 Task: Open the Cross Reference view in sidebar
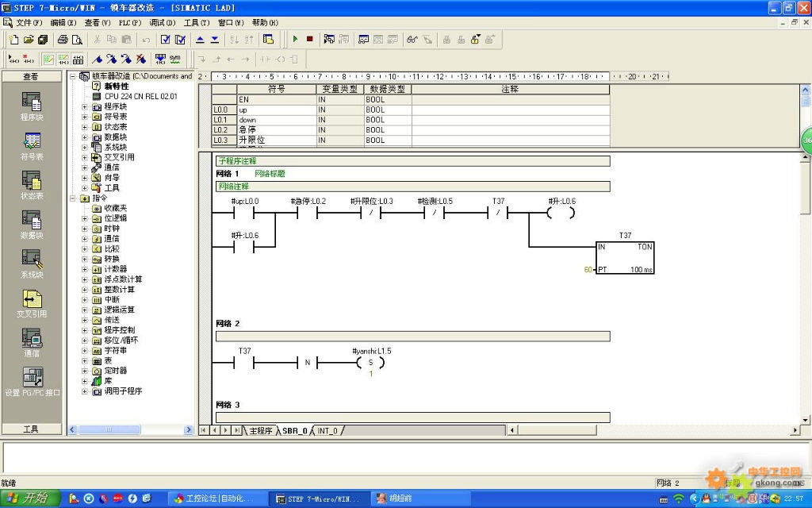[x=32, y=304]
